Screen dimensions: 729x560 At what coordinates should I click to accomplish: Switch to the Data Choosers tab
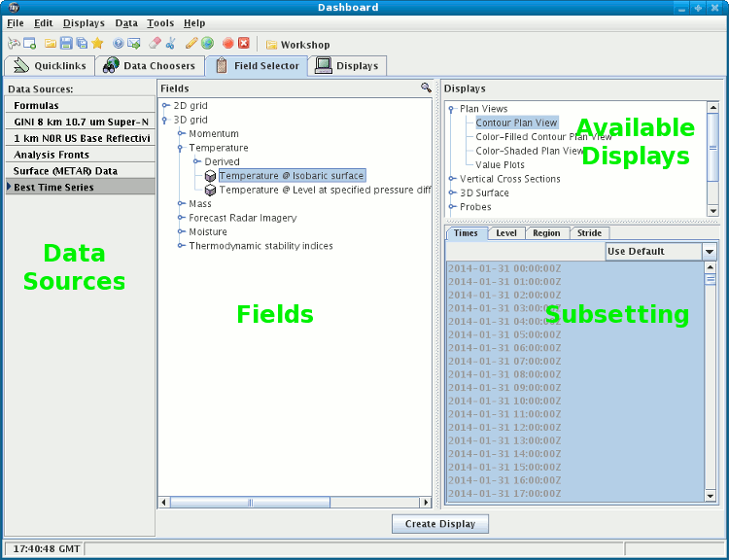pos(150,66)
